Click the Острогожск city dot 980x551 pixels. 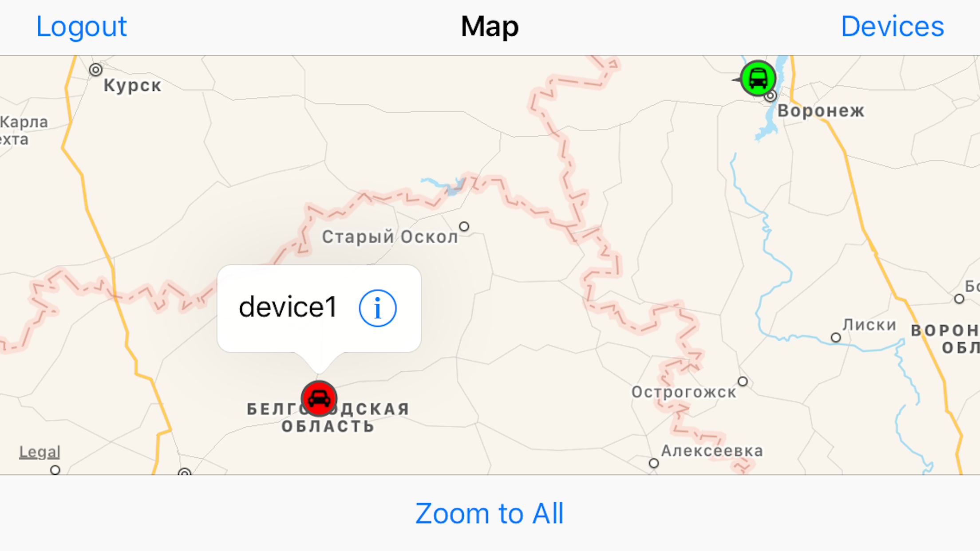(743, 382)
